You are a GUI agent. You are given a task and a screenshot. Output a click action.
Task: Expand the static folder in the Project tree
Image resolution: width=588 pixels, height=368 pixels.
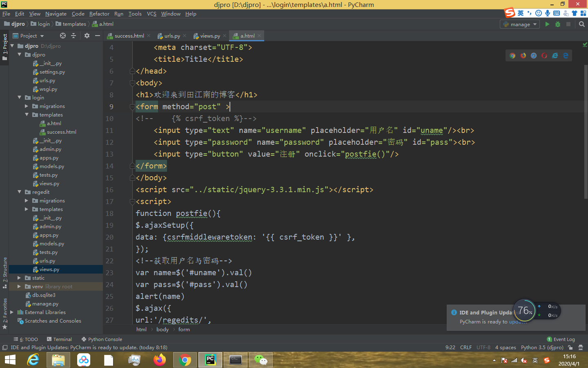pos(18,278)
